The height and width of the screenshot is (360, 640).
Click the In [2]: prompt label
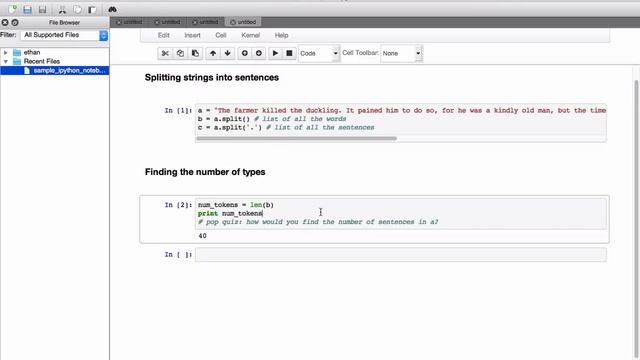(178, 205)
